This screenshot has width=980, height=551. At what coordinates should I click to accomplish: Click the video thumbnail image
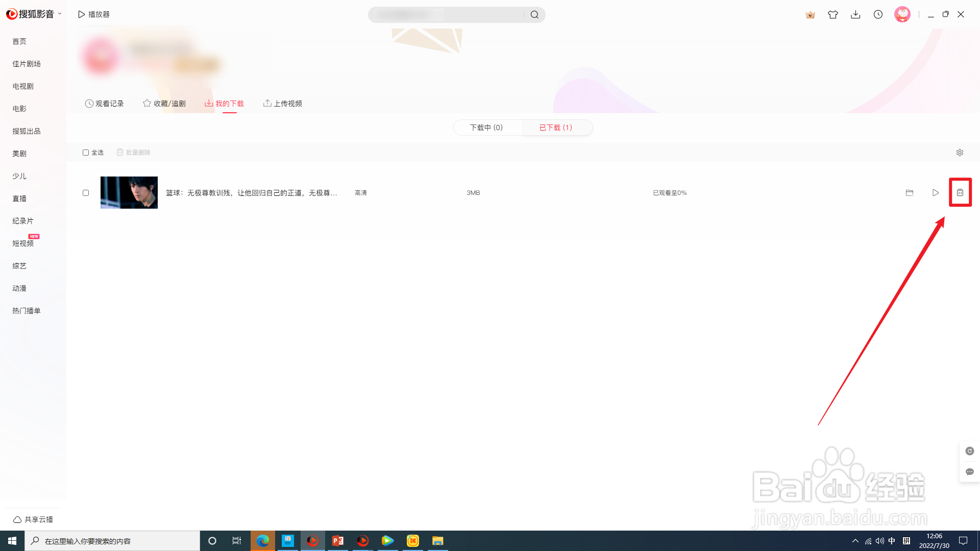tap(129, 192)
